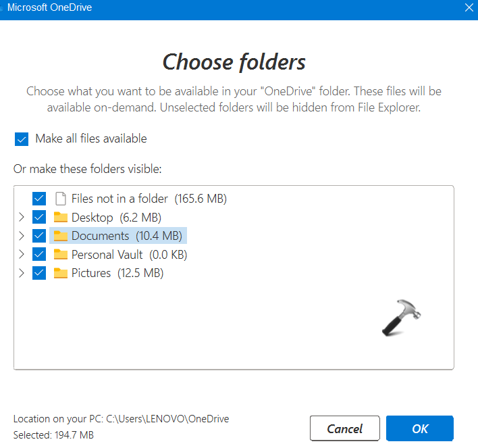
Task: Expand the Personal Vault folder tree
Action: [x=22, y=255]
